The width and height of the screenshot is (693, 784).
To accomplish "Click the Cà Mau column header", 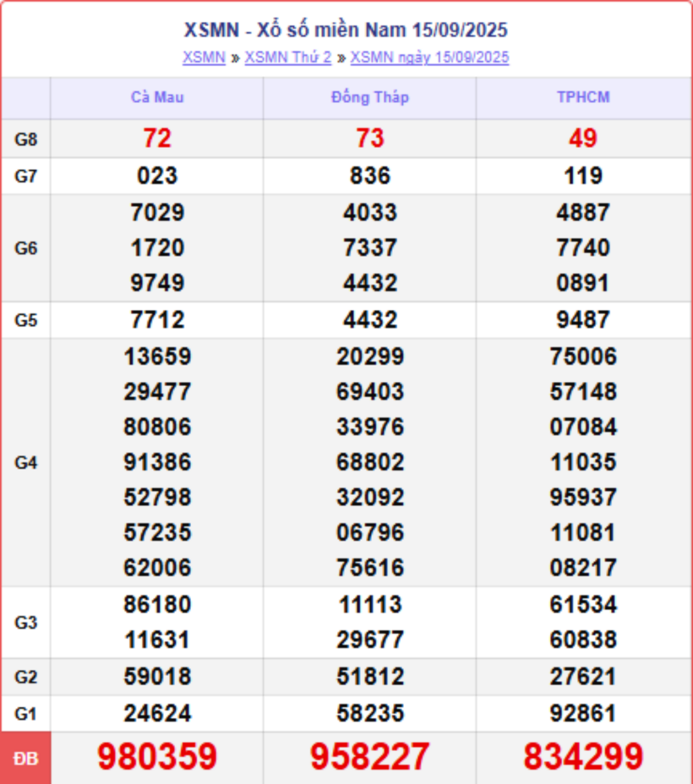I will [157, 97].
